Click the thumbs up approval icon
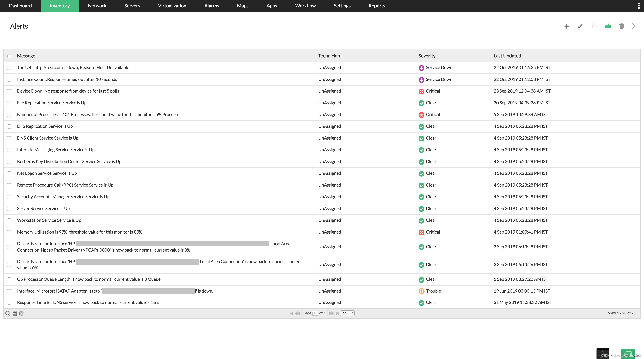 [x=608, y=26]
